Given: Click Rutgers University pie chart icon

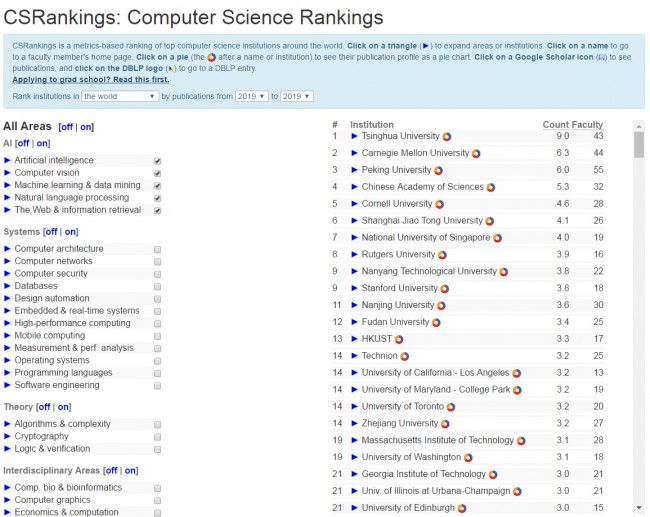Looking at the screenshot, I should pos(442,255).
